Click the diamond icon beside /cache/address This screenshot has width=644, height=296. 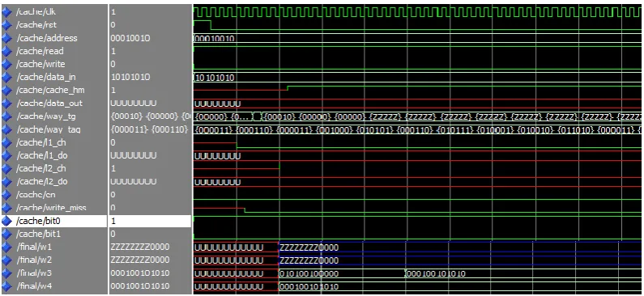coord(7,38)
